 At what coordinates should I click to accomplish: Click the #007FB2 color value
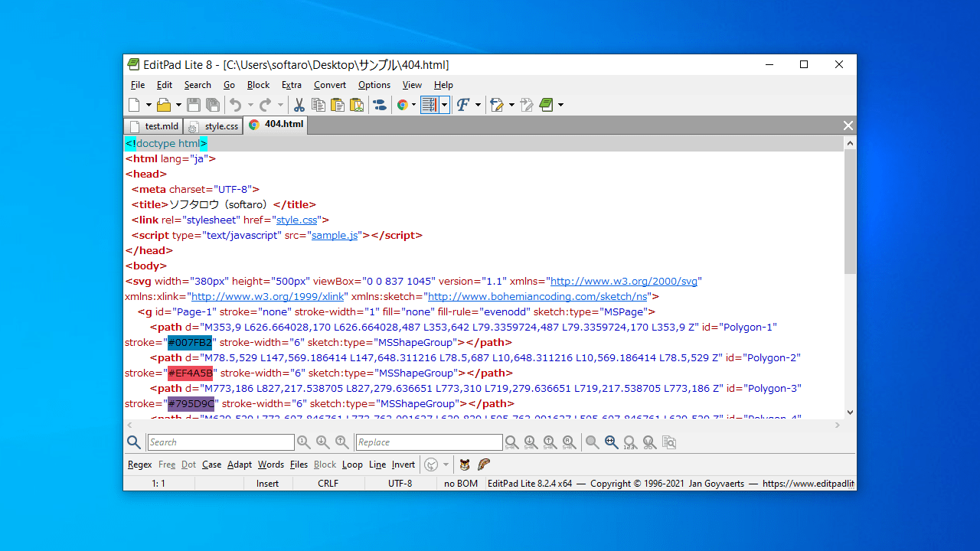[x=190, y=342]
